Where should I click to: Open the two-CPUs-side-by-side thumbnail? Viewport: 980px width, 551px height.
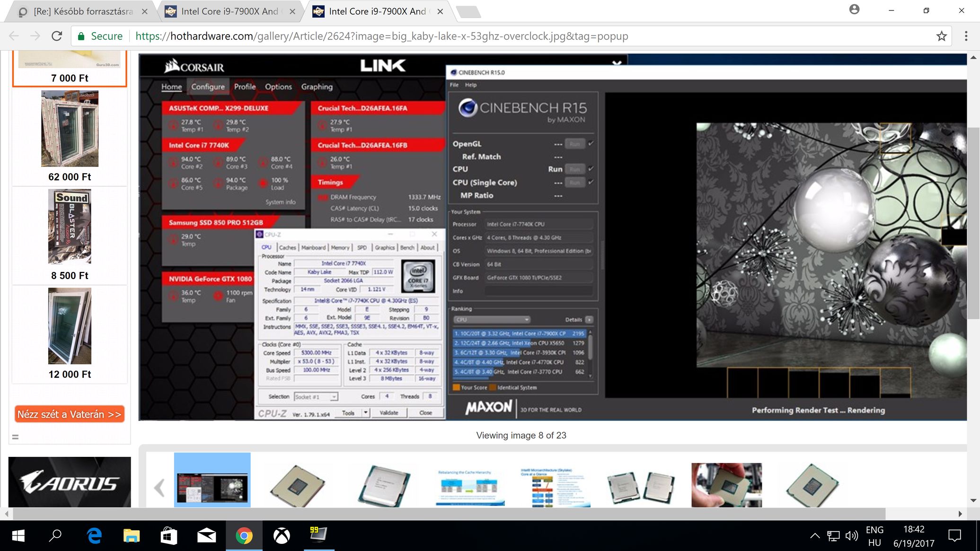click(641, 487)
